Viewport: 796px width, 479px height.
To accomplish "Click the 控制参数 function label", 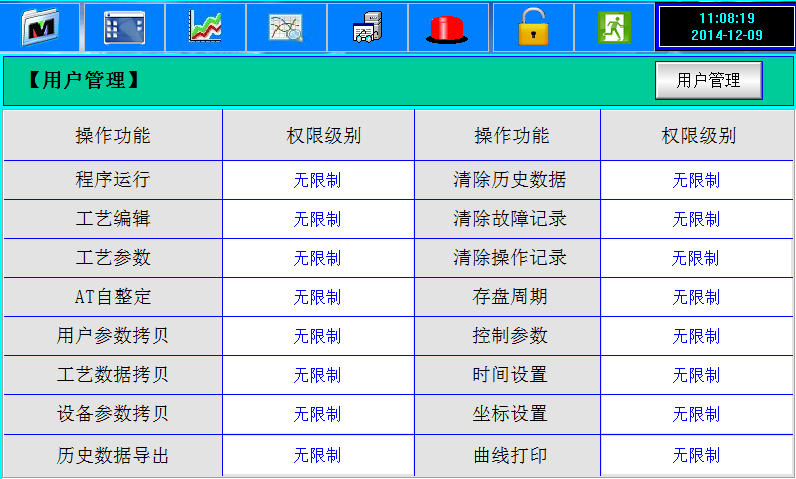I will coord(510,336).
